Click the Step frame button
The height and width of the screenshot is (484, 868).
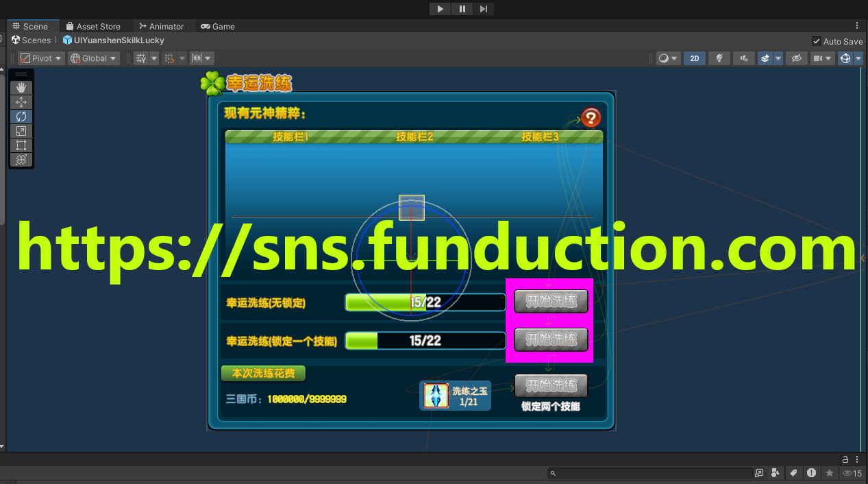tap(484, 9)
